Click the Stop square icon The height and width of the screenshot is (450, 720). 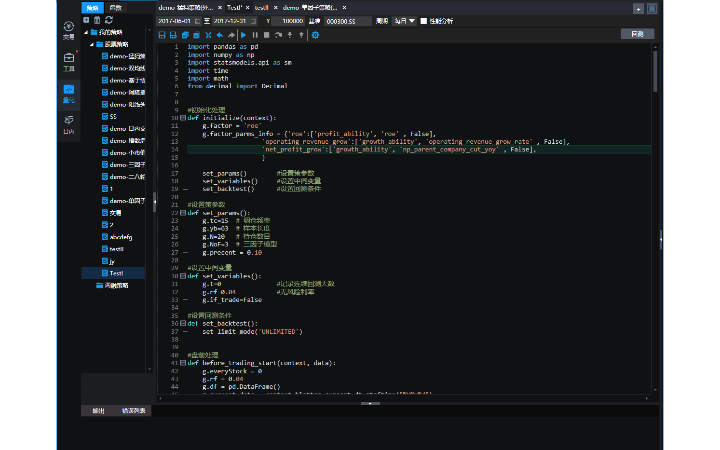point(266,35)
